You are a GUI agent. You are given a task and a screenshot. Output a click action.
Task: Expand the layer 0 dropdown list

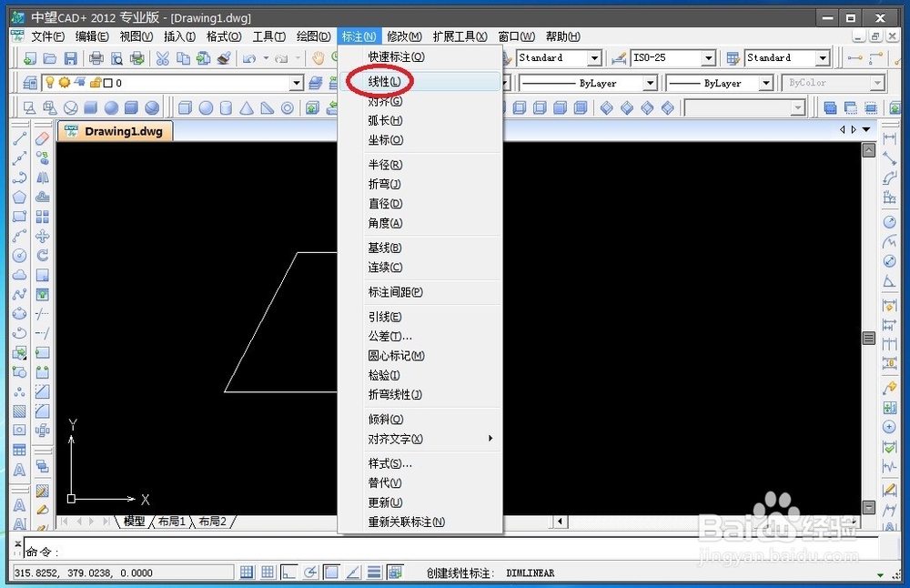click(297, 83)
